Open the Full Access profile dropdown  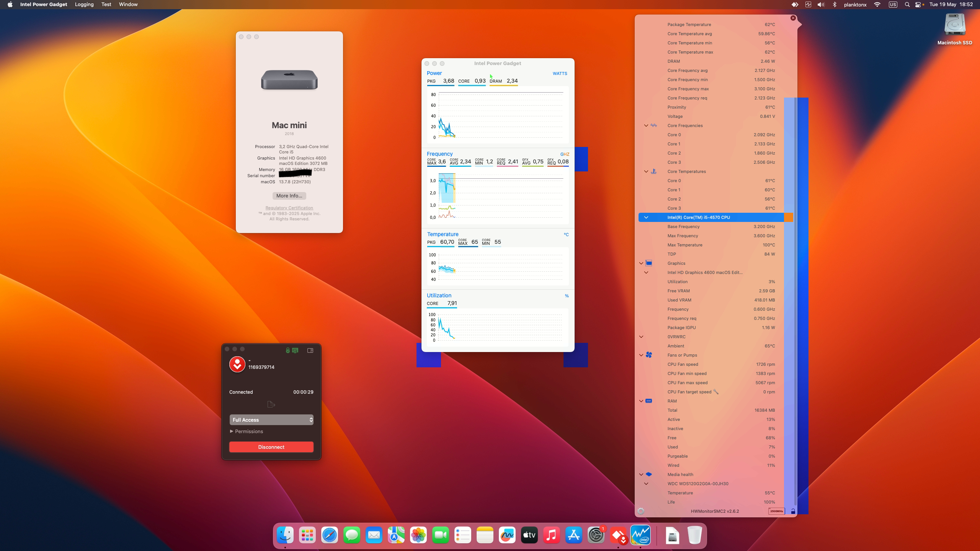[271, 420]
